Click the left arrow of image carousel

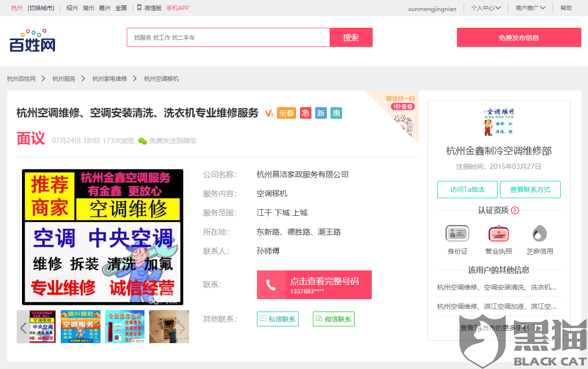(22, 327)
